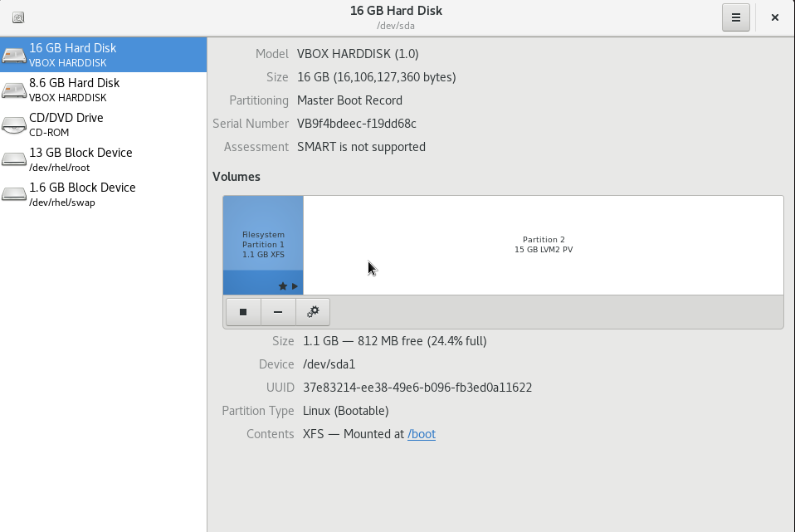The height and width of the screenshot is (532, 795).
Task: Click the disk icon beside 1.6 GB Block Device
Action: coord(12,193)
